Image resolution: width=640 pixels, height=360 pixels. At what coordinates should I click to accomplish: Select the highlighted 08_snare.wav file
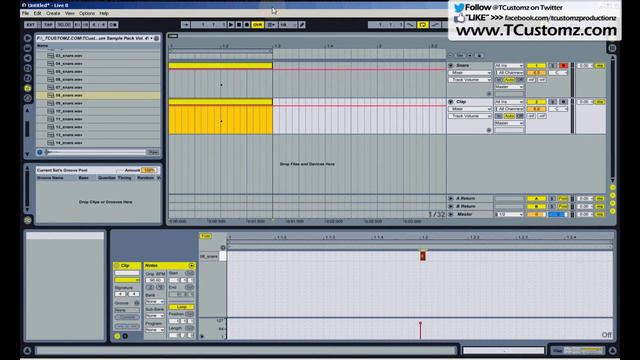[x=98, y=95]
